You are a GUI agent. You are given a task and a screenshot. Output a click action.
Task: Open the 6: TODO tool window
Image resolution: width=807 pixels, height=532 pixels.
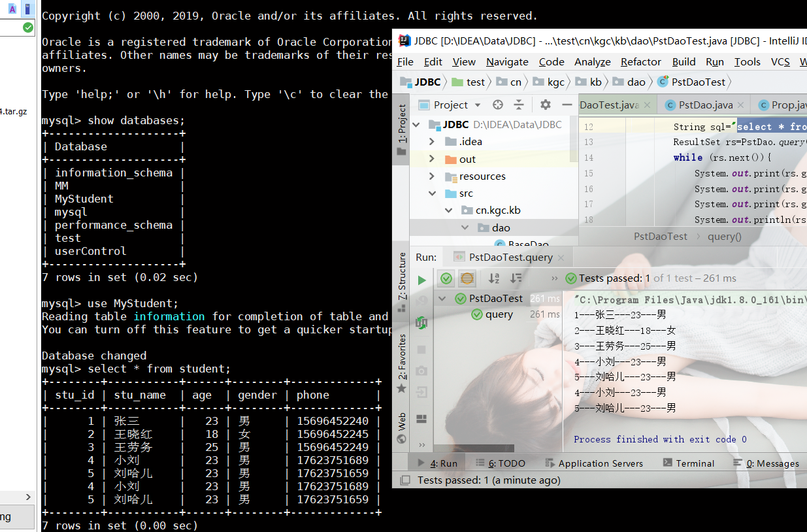(500, 463)
